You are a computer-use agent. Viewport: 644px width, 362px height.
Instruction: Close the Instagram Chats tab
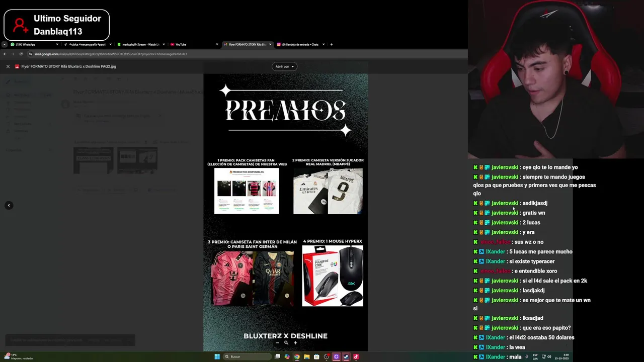tap(324, 44)
